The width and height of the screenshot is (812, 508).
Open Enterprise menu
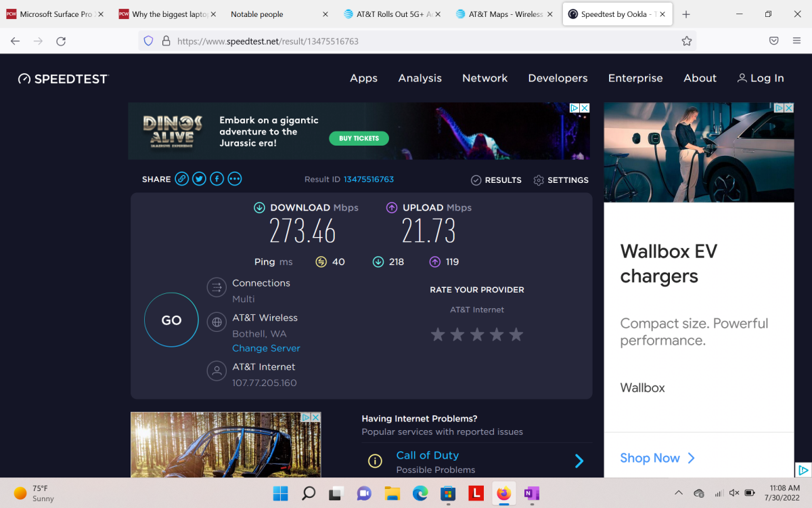pyautogui.click(x=635, y=78)
